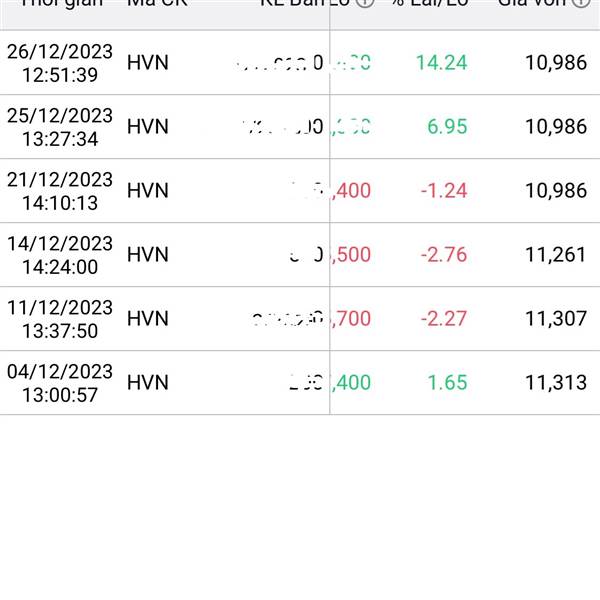The image size is (600, 600).
Task: Select the 04/12/2023 13:00:57 timestamp
Action: tap(60, 383)
